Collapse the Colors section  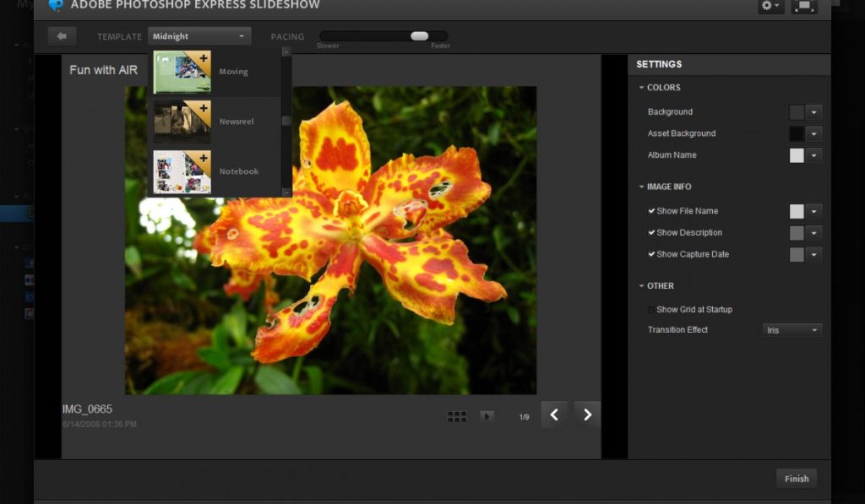[642, 88]
